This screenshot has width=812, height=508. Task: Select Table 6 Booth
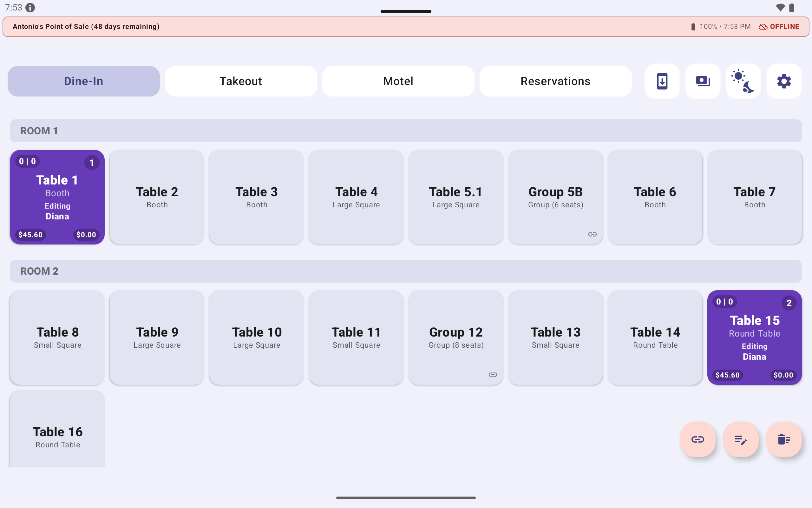click(655, 197)
